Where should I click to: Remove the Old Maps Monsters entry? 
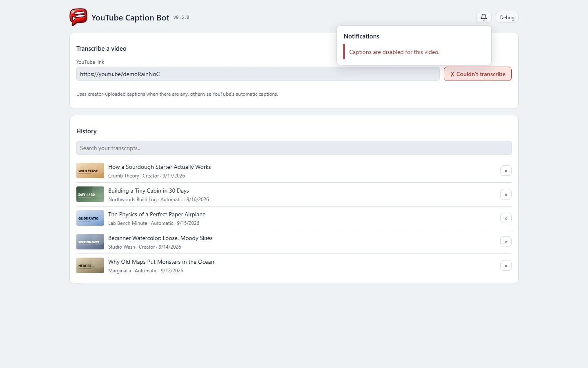tap(506, 266)
